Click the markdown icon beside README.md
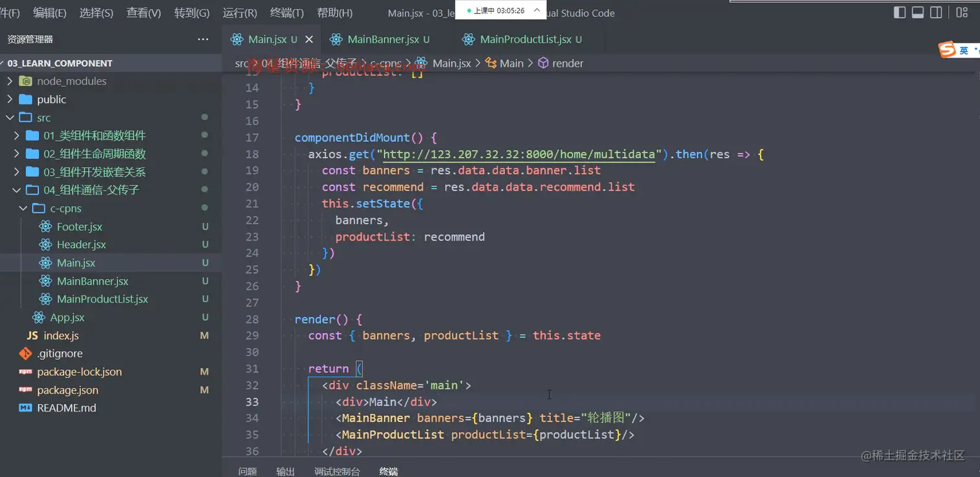The height and width of the screenshot is (477, 980). (x=25, y=408)
